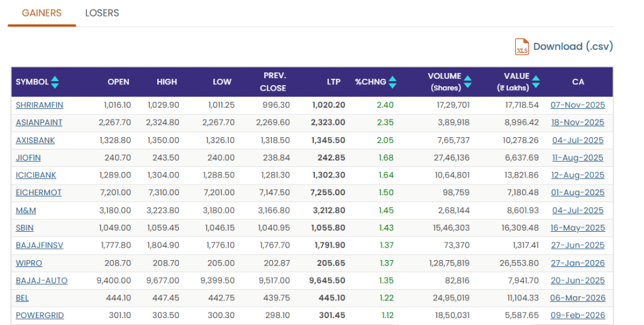Image resolution: width=644 pixels, height=325 pixels.
Task: Open the ASIANPAINT stock link
Action: 39,123
